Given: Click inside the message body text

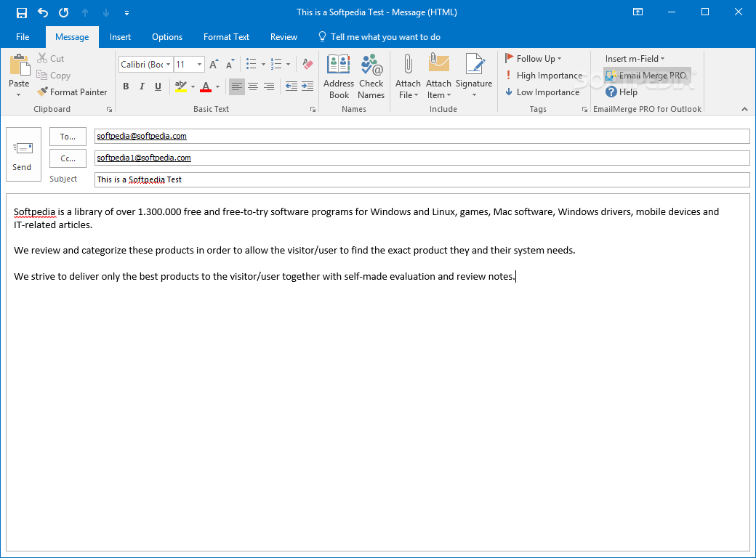Looking at the screenshot, I should (377, 372).
